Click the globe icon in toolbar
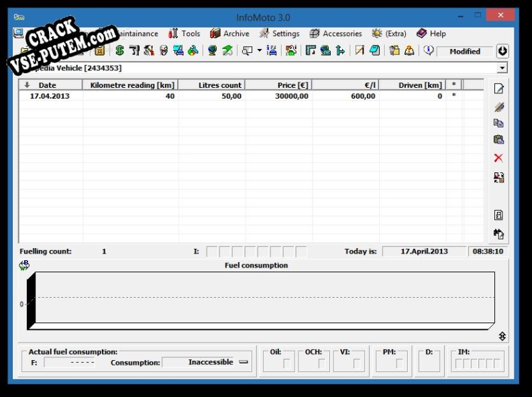The image size is (532, 397). [213, 51]
